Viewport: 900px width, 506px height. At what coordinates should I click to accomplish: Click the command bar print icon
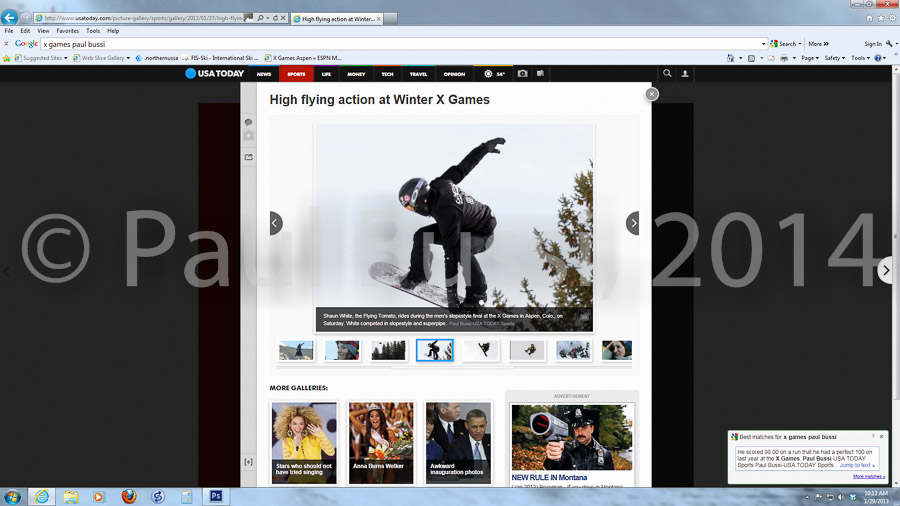pyautogui.click(x=784, y=58)
